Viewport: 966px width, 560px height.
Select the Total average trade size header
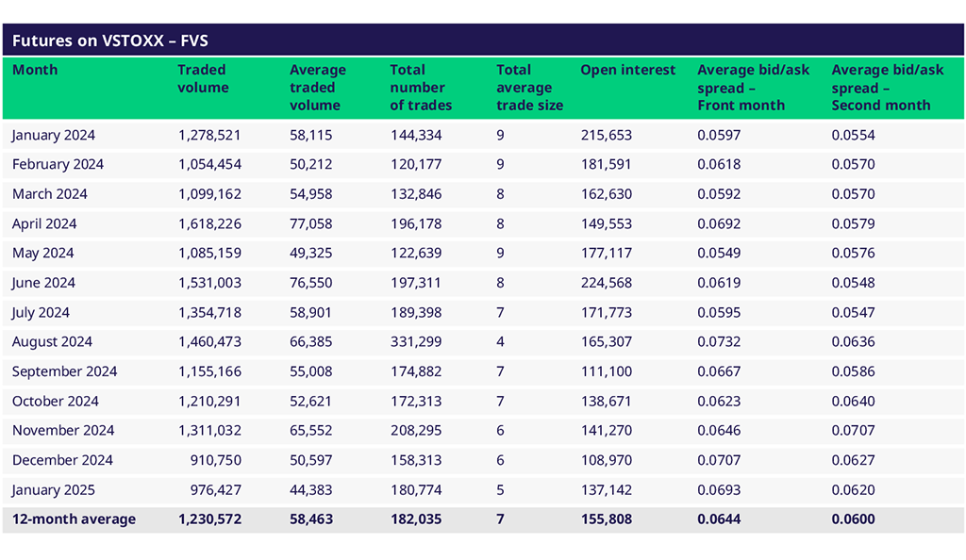click(529, 88)
